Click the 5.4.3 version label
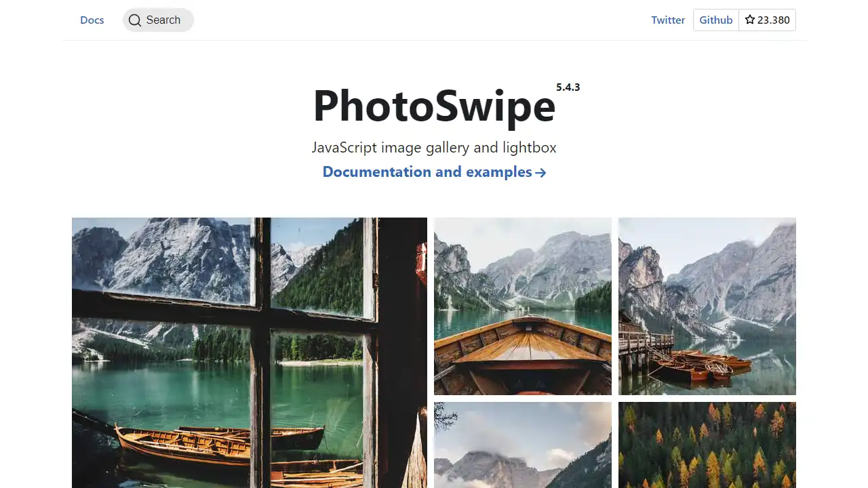 [x=568, y=87]
